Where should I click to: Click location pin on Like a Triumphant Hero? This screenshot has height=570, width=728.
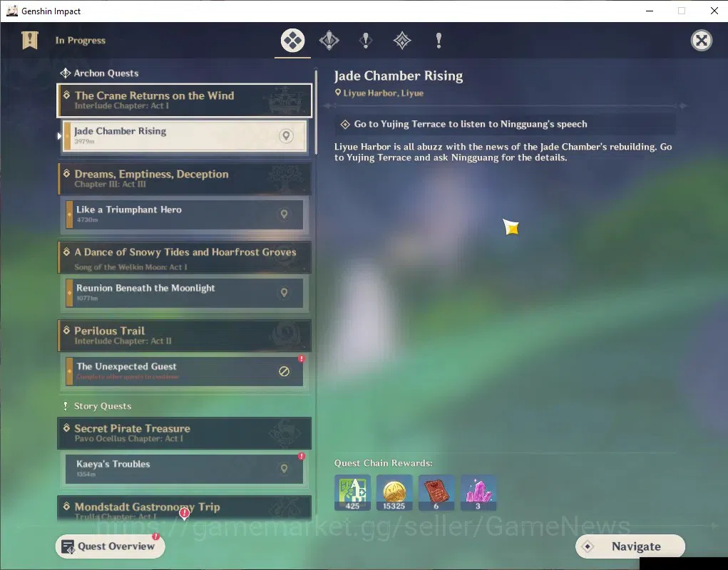[x=284, y=214]
